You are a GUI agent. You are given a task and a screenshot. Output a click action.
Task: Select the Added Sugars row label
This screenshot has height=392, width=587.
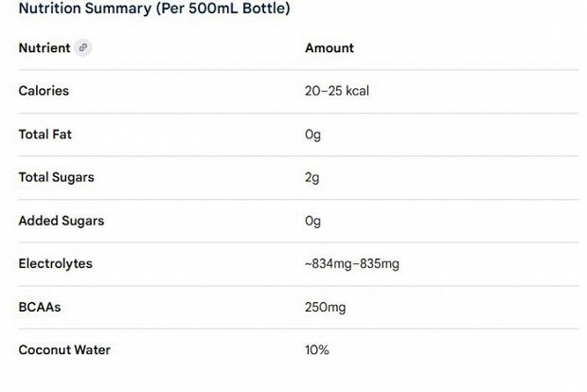[x=62, y=221]
